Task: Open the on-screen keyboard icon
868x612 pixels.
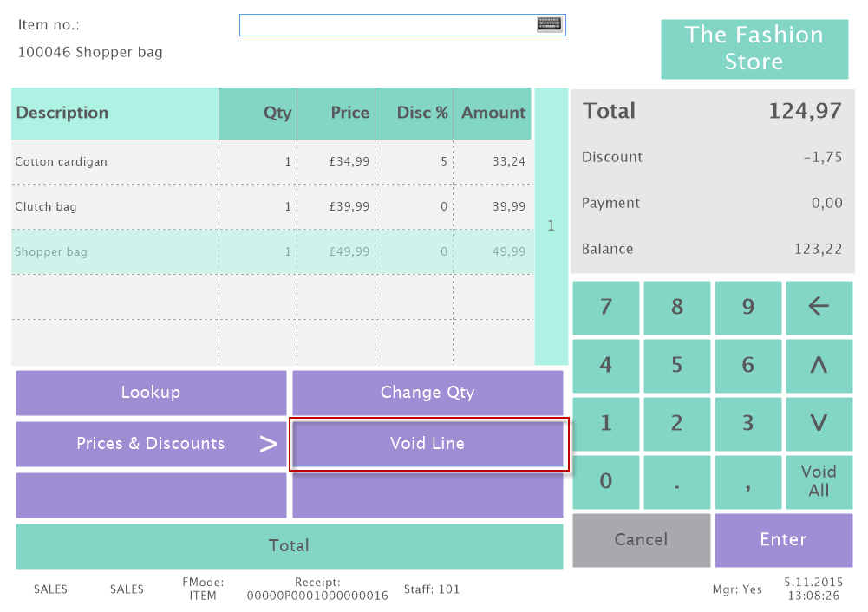Action: tap(550, 24)
